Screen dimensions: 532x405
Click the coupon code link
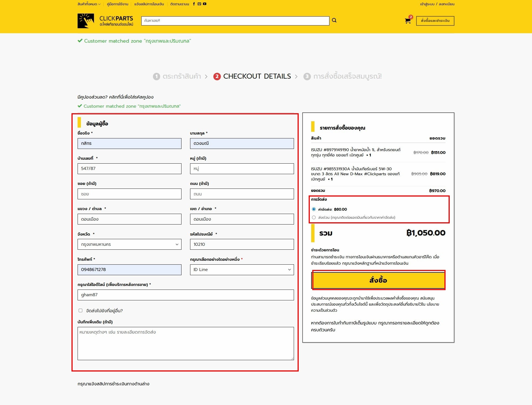pos(131,97)
